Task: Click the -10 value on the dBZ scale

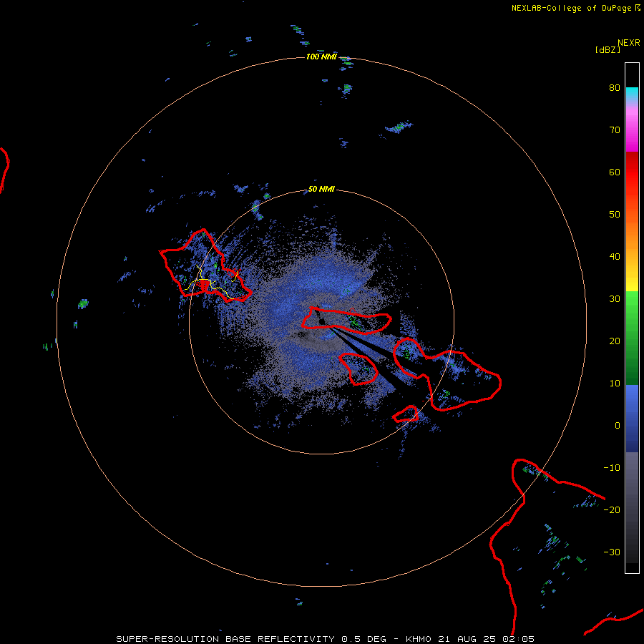Action: [x=612, y=467]
